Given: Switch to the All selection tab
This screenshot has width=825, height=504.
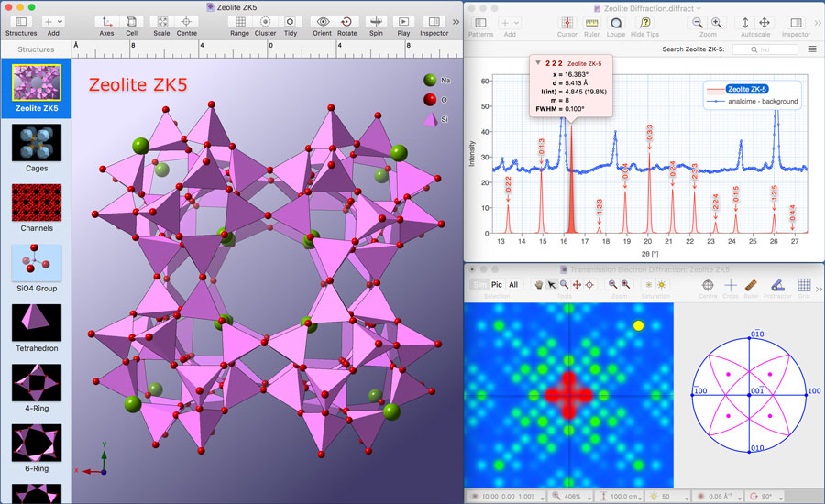Looking at the screenshot, I should 513,285.
